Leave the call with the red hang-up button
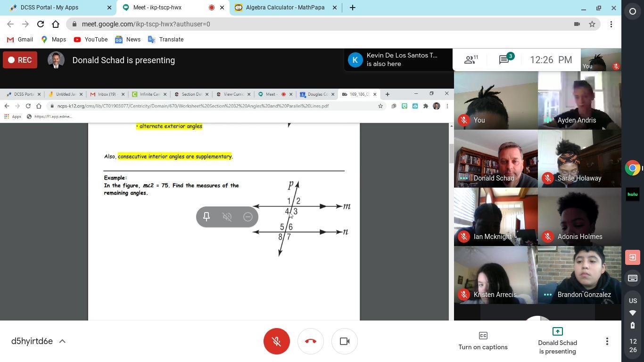Viewport: 644px width, 362px height. click(x=311, y=341)
